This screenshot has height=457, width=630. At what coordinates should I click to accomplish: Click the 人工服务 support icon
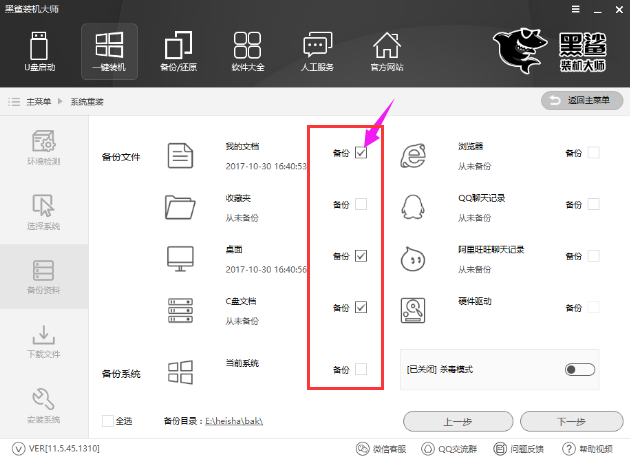[x=317, y=52]
